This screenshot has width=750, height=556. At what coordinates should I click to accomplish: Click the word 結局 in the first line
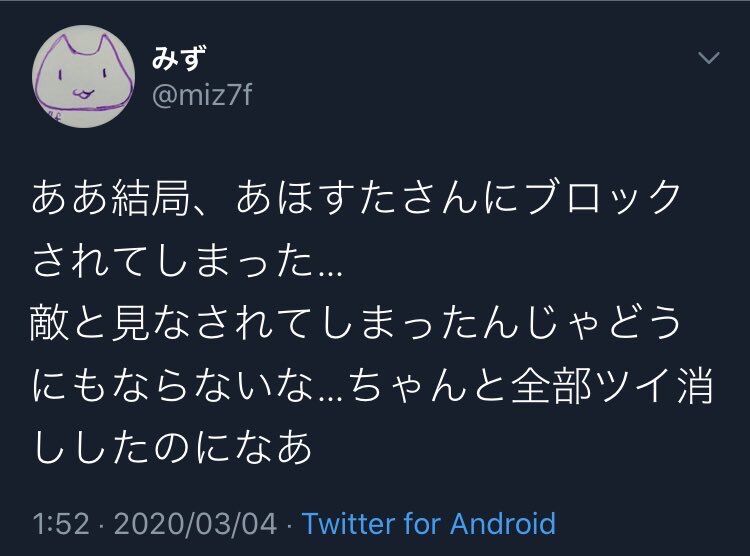click(x=152, y=197)
